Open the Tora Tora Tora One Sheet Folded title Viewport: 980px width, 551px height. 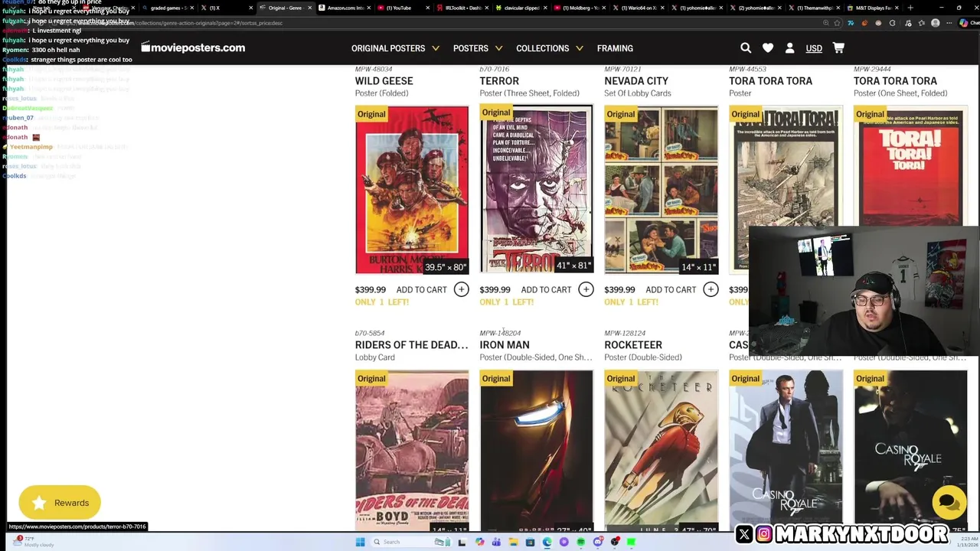click(895, 81)
